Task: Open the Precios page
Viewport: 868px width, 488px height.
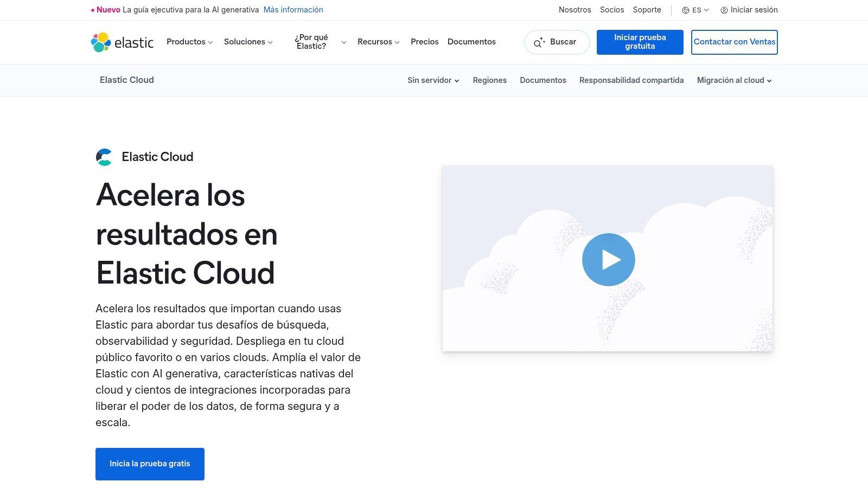Action: [x=424, y=42]
